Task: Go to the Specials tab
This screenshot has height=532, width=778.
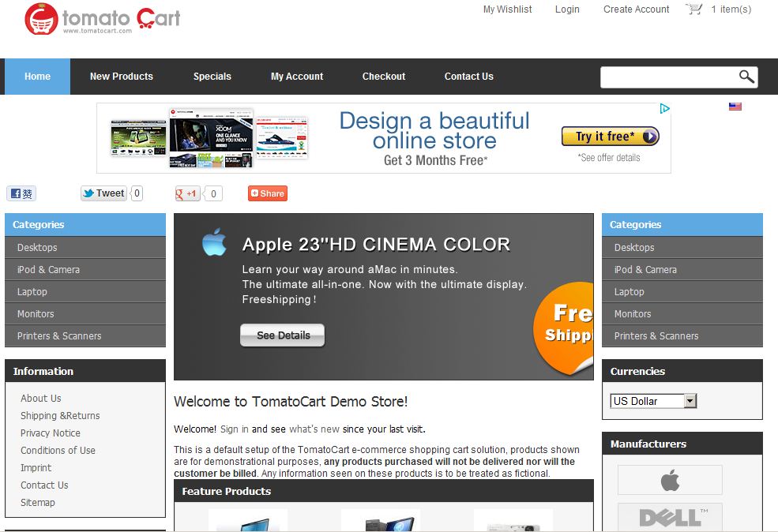Action: (x=212, y=77)
